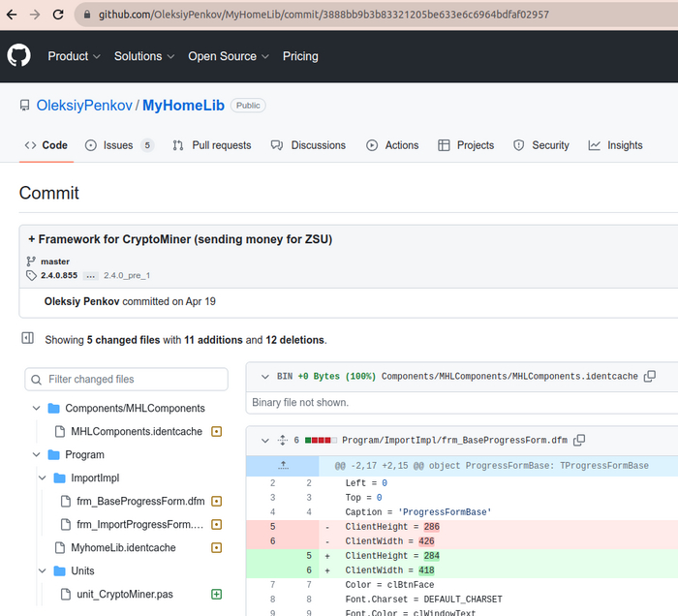Copy the frm_BaseProgressForm.dfm file path

click(579, 441)
